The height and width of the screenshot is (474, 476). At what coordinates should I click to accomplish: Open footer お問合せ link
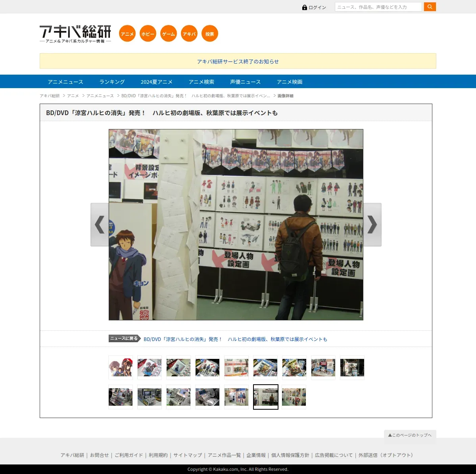(x=99, y=455)
